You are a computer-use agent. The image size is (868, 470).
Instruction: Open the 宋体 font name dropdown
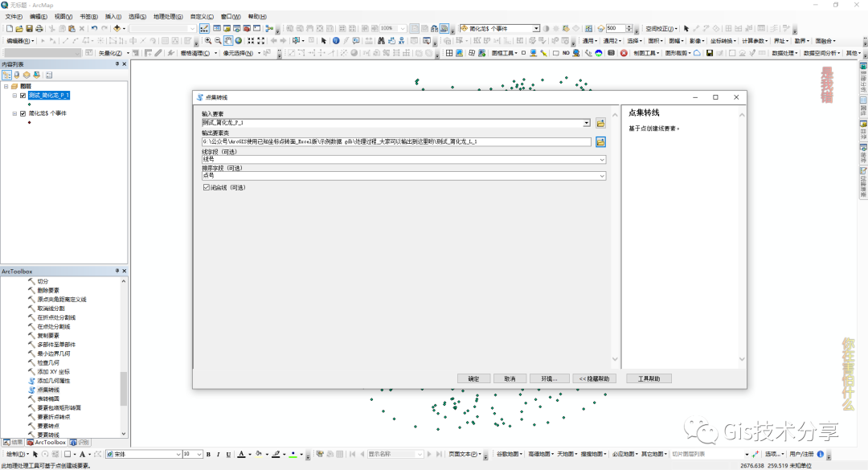(178, 455)
